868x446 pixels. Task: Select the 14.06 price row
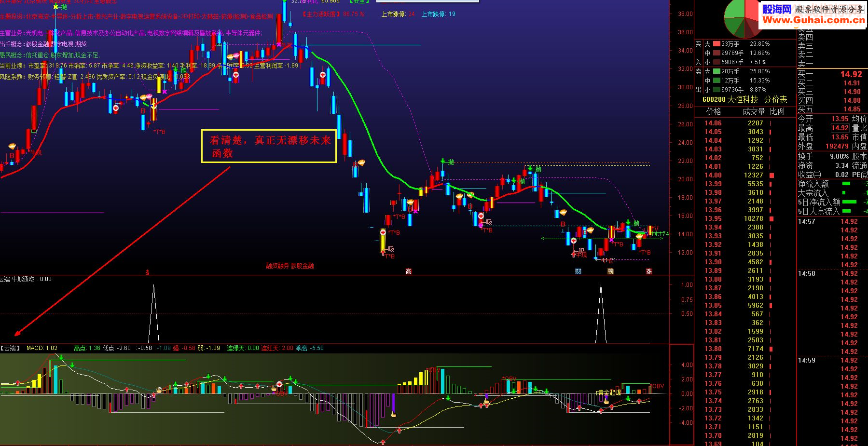(744, 123)
